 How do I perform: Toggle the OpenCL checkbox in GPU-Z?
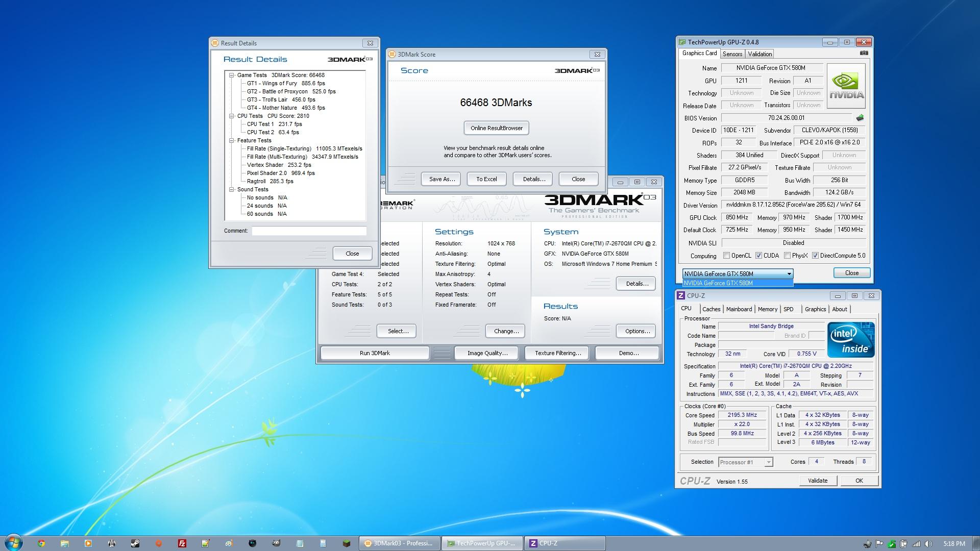727,256
